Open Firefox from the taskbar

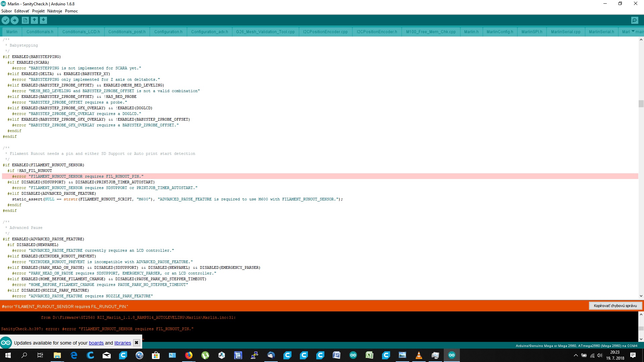(x=189, y=355)
